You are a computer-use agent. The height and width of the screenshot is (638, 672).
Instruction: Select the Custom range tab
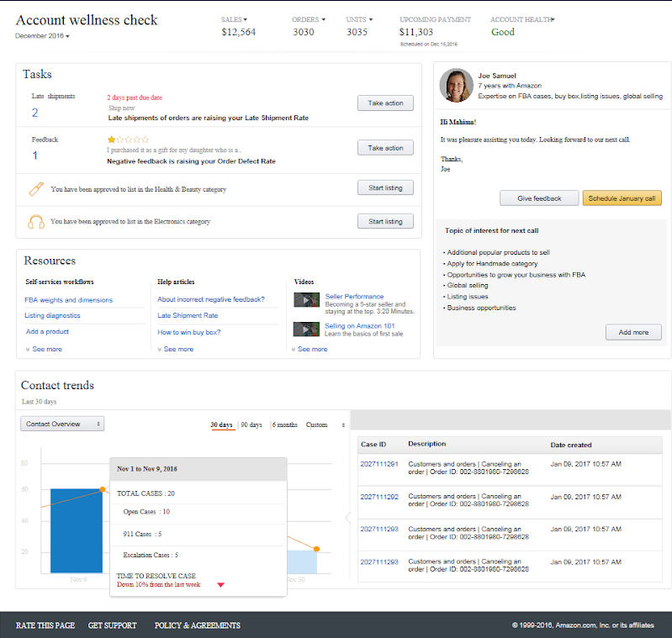(316, 424)
